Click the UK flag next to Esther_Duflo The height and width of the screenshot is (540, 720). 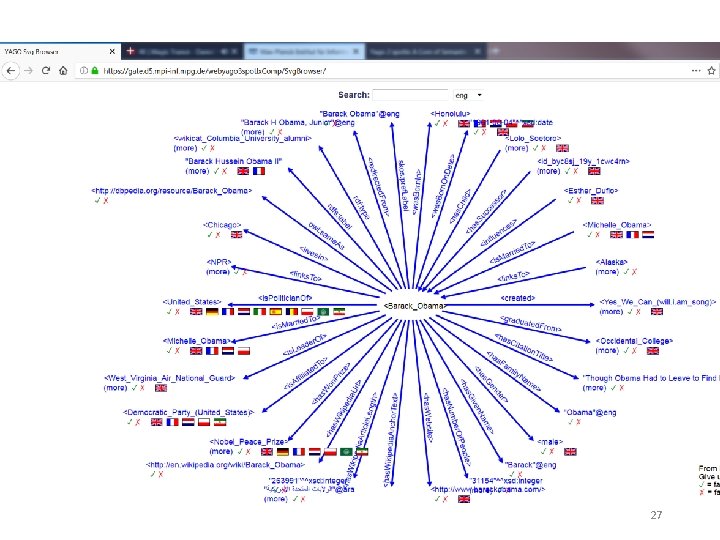pyautogui.click(x=597, y=200)
